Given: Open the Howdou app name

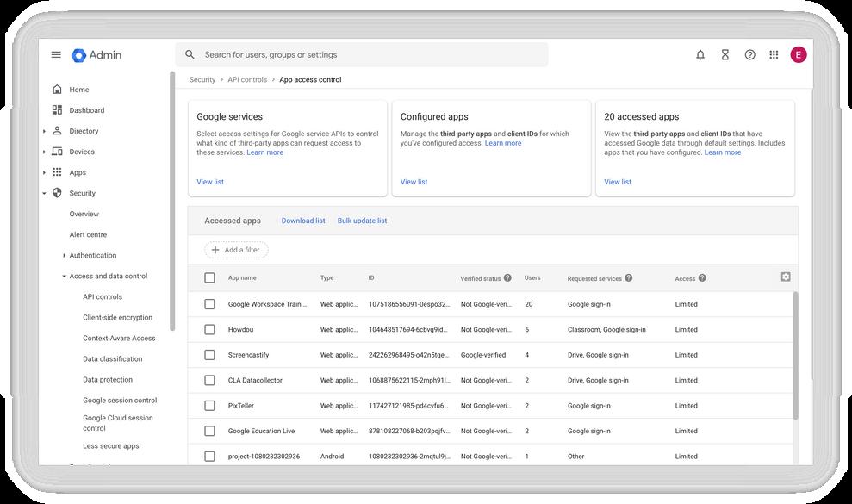Looking at the screenshot, I should [240, 329].
